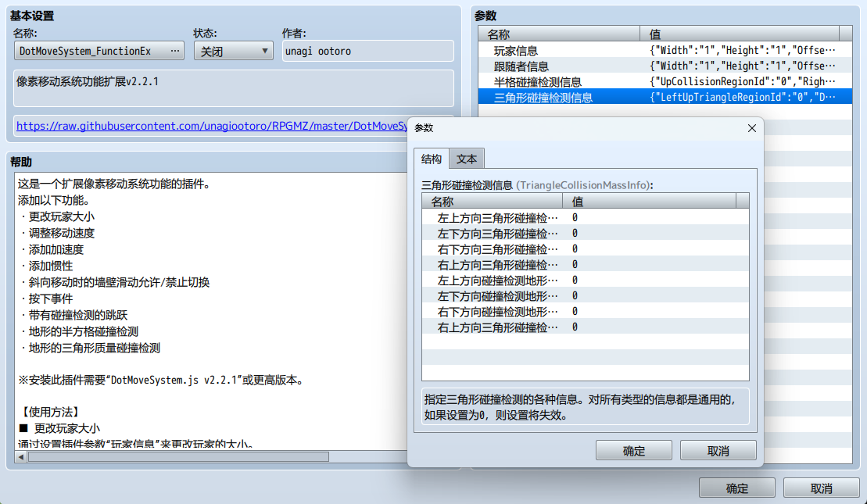This screenshot has height=504, width=867.
Task: Open the raw.githubusercontent.com plugin link
Action: pyautogui.click(x=212, y=126)
